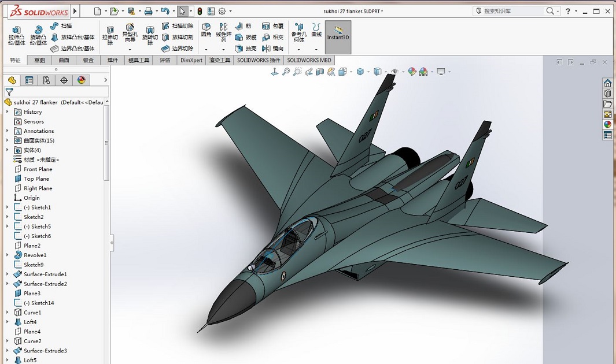
Task: Select the Wrap (包覆) tool
Action: pyautogui.click(x=272, y=26)
